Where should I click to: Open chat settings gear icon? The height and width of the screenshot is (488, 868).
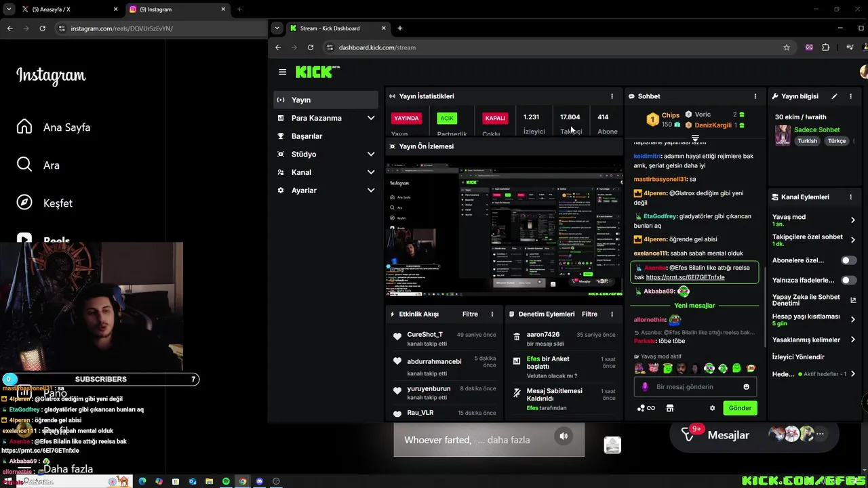click(x=712, y=408)
